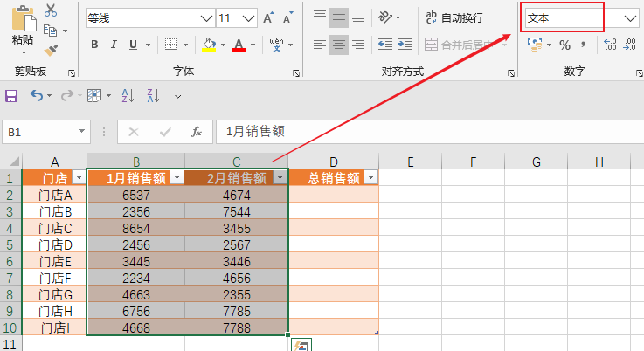Viewport: 644px width, 351px height.
Task: Click accounting number format icon
Action: tap(535, 45)
